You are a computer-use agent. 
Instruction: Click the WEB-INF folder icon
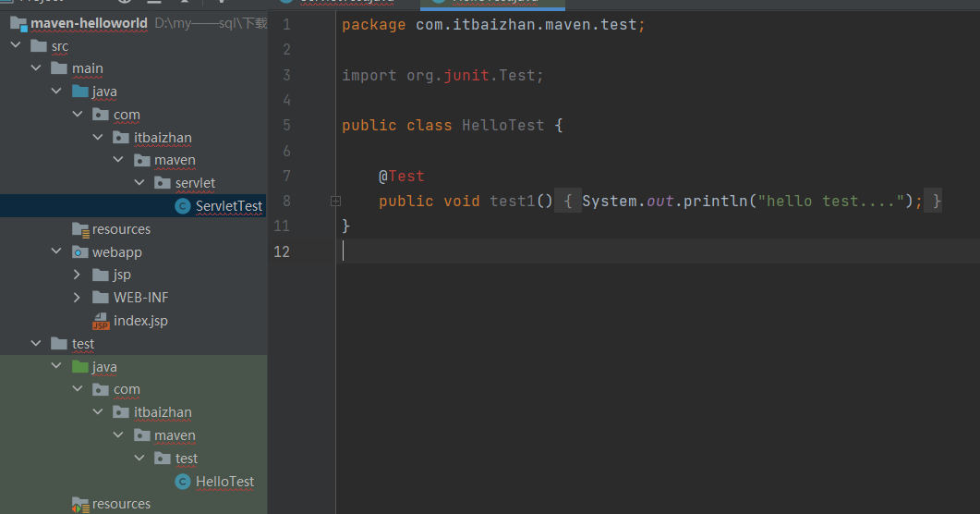(101, 297)
